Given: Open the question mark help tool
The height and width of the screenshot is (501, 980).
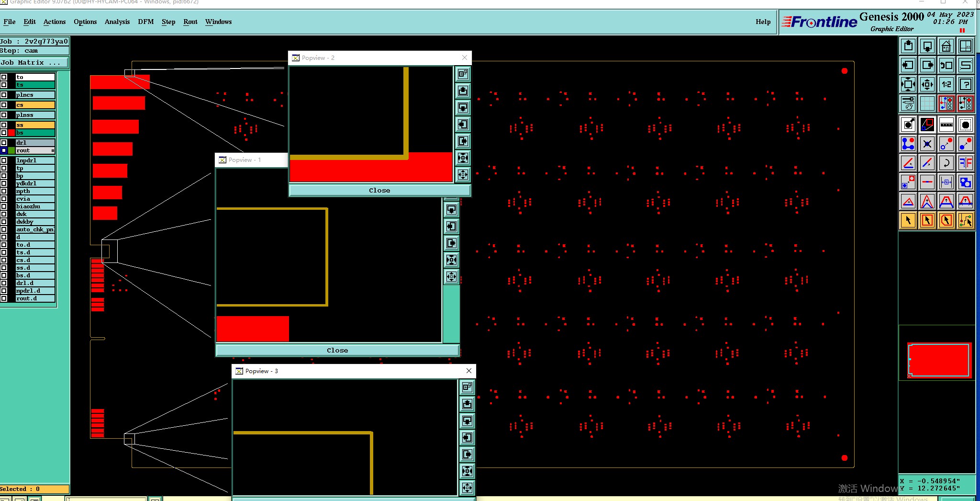Looking at the screenshot, I should tap(966, 85).
